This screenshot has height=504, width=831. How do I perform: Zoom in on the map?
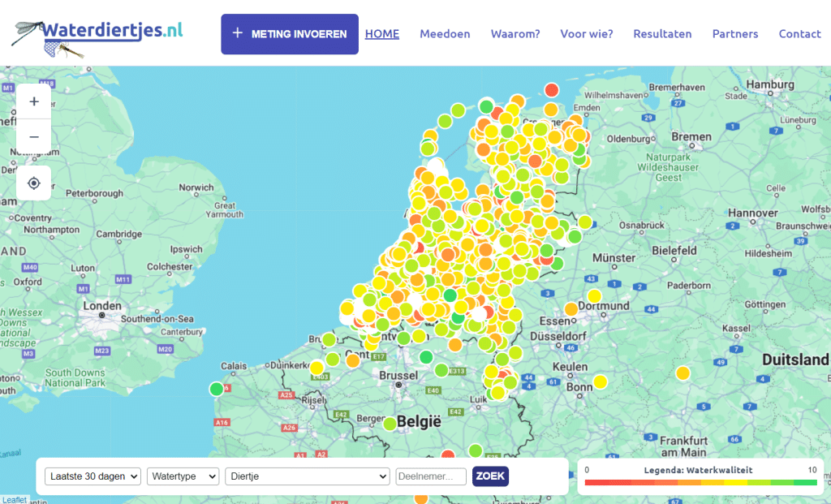pyautogui.click(x=34, y=101)
